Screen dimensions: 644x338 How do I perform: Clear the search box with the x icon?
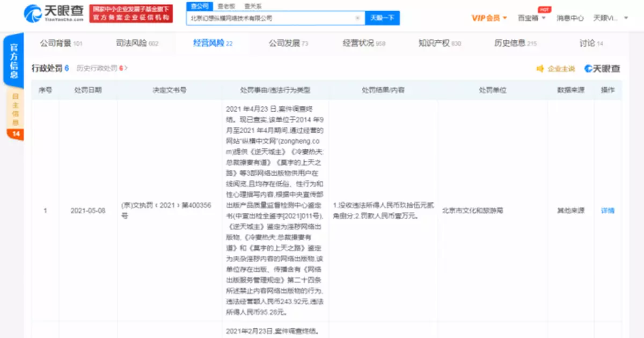[x=356, y=18]
